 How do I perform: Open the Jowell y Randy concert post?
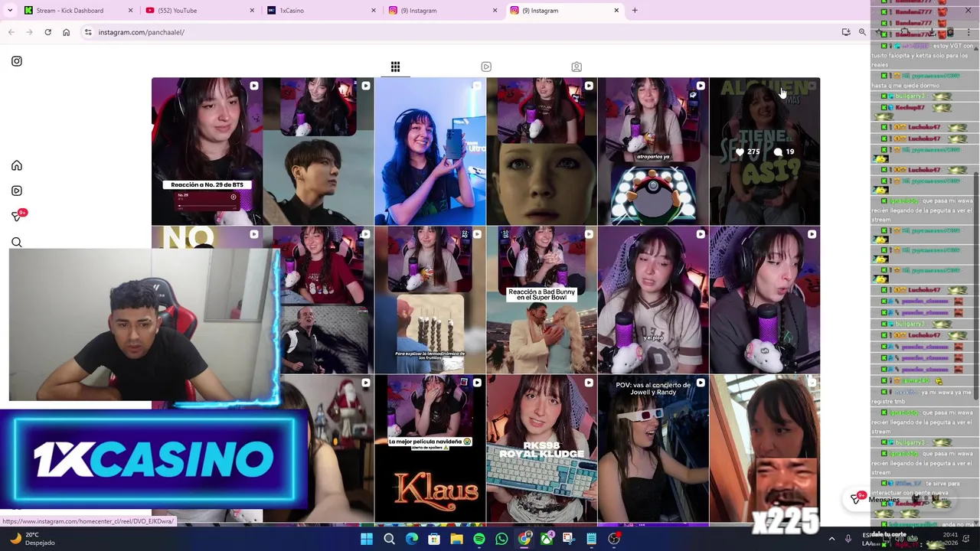[x=652, y=448]
